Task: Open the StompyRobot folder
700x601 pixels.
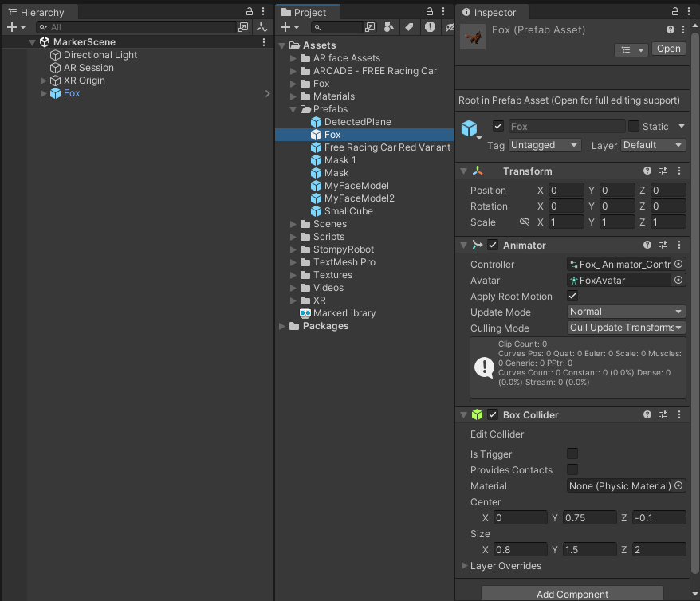Action: (x=337, y=249)
